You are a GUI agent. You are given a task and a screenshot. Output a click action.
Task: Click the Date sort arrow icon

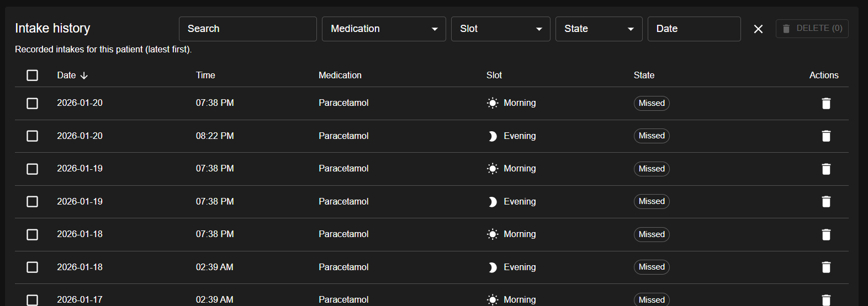click(84, 76)
